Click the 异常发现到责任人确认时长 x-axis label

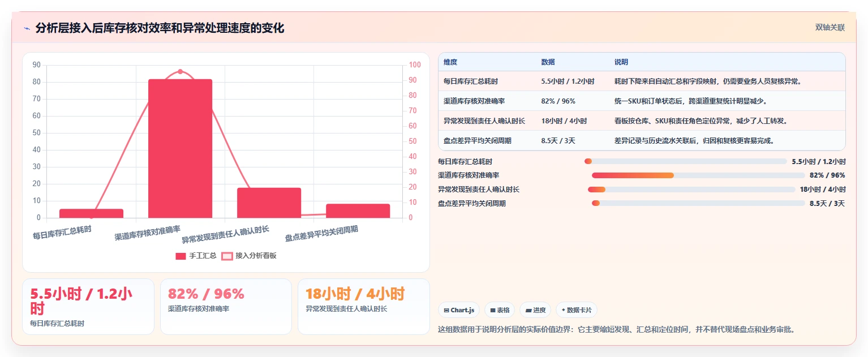click(x=225, y=234)
